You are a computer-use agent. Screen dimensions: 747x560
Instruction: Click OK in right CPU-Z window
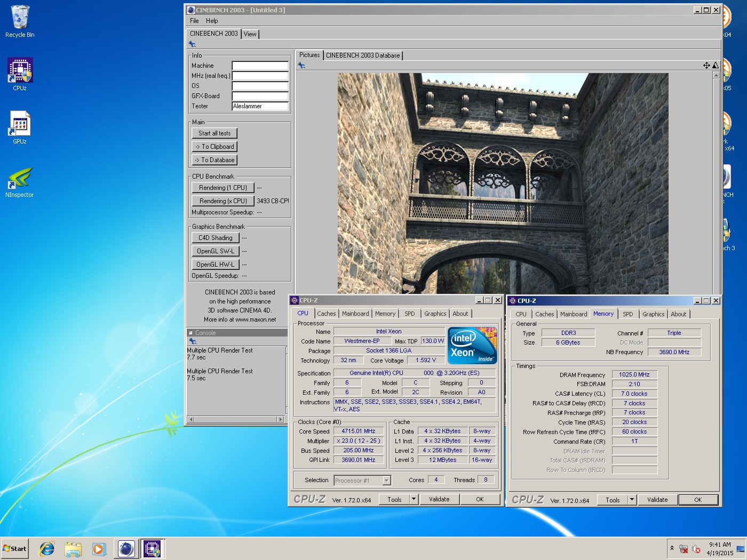tap(698, 500)
